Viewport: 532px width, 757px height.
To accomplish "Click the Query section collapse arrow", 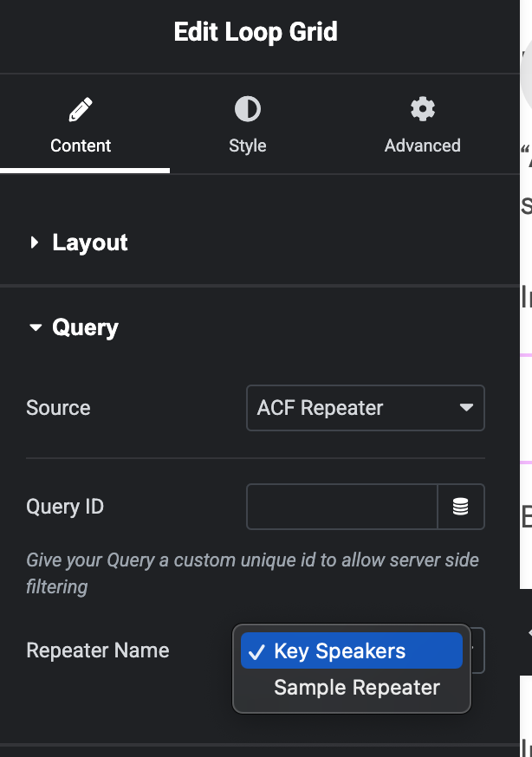I will [x=34, y=327].
